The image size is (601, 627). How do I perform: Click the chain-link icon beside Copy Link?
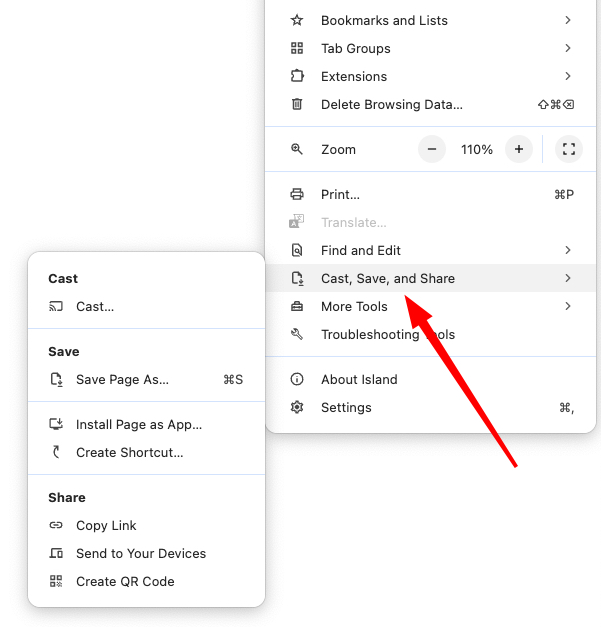tap(56, 525)
